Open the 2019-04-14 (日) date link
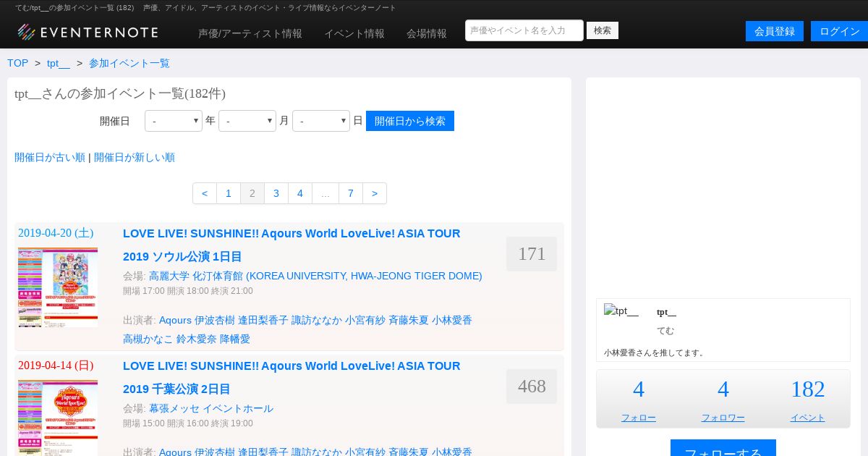The image size is (868, 456). pos(56,366)
